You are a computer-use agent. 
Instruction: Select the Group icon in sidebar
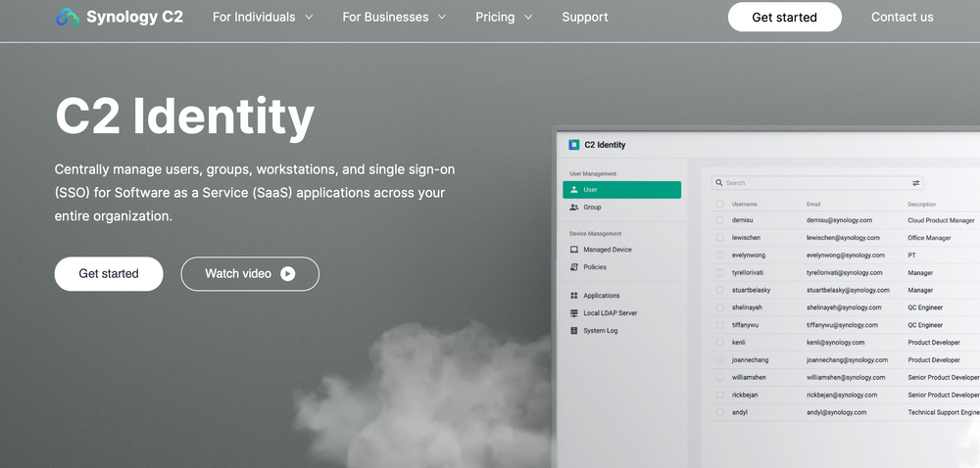tap(574, 208)
